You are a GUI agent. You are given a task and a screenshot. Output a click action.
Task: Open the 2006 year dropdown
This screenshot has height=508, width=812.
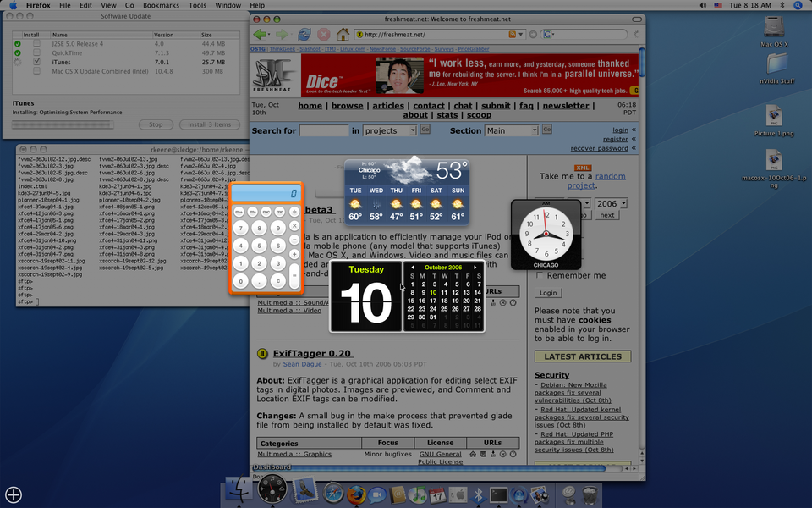point(611,204)
